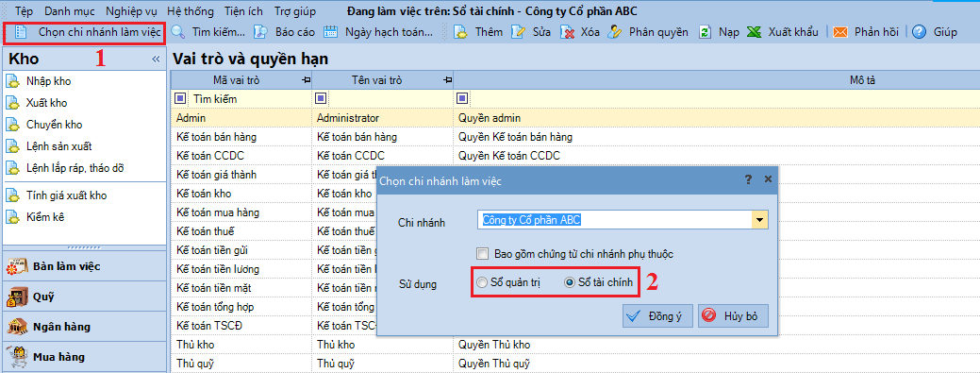Image resolution: width=980 pixels, height=373 pixels.
Task: Select the Kế toán tiền mặt role code
Action: (x=213, y=288)
